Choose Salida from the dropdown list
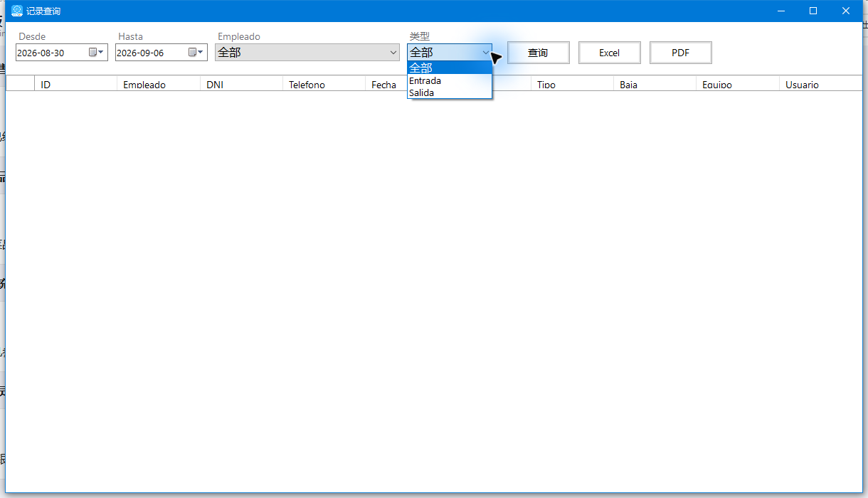Image resolution: width=868 pixels, height=498 pixels. pos(450,92)
